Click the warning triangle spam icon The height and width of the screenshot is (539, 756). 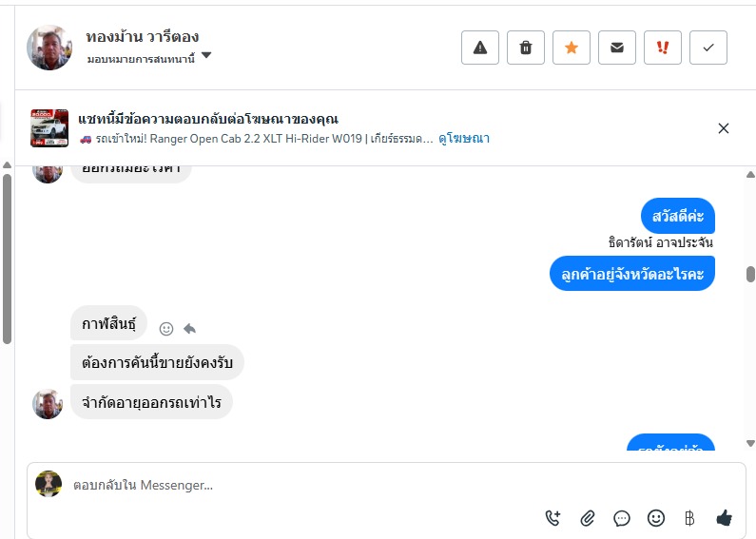click(480, 48)
